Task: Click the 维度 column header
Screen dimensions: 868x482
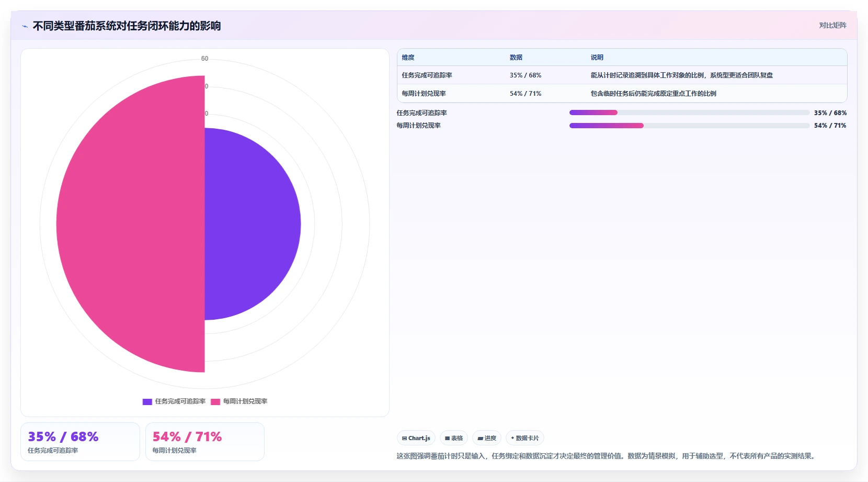Action: (x=408, y=58)
